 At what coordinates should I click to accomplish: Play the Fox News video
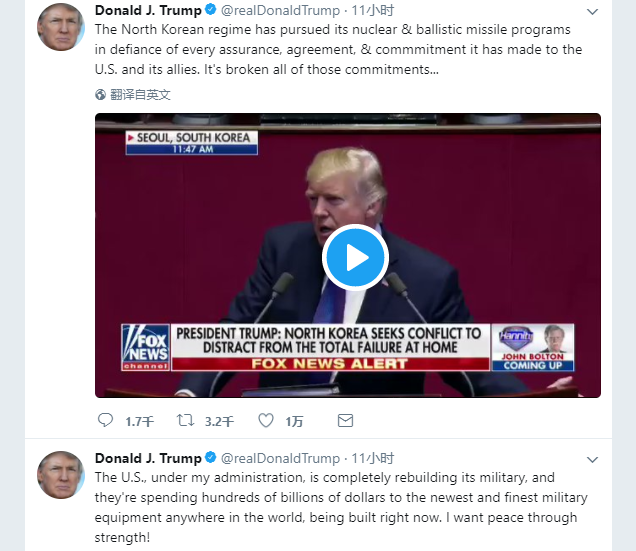[x=355, y=257]
